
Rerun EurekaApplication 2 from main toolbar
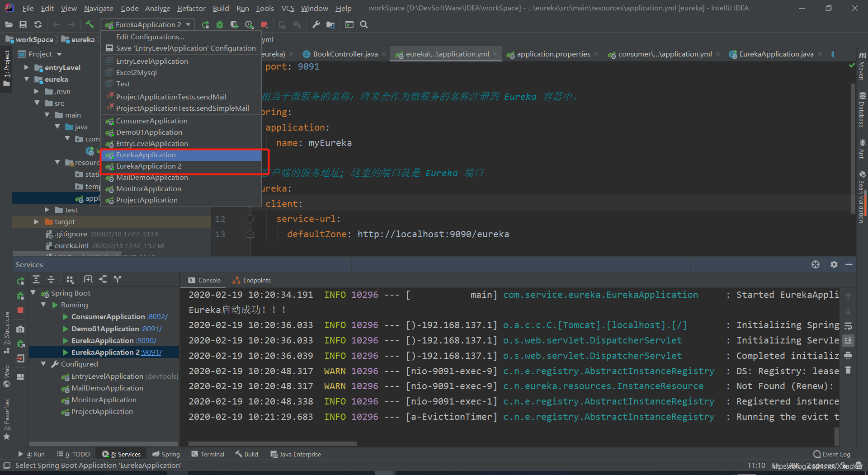pos(205,24)
